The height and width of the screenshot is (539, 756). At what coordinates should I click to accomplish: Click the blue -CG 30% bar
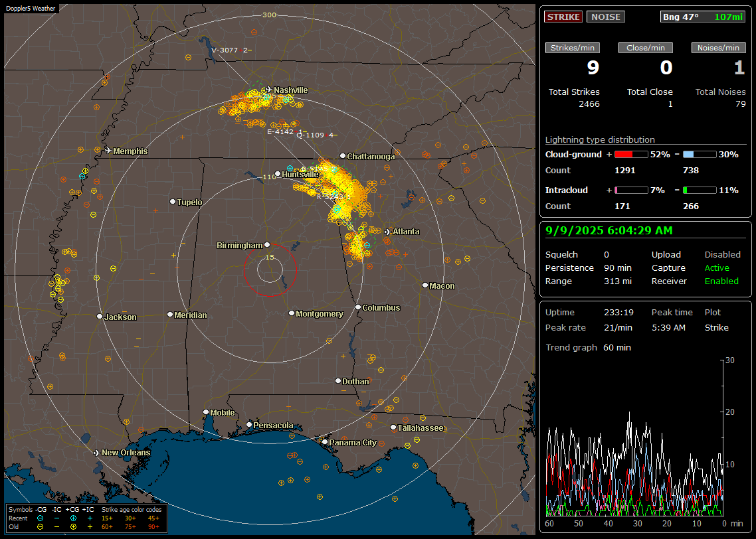tap(700, 155)
